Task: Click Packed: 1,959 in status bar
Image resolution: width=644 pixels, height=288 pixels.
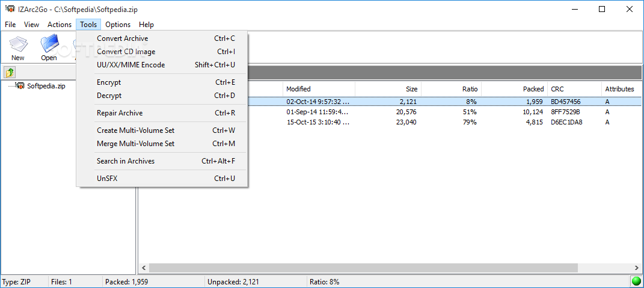Action: pos(126,282)
